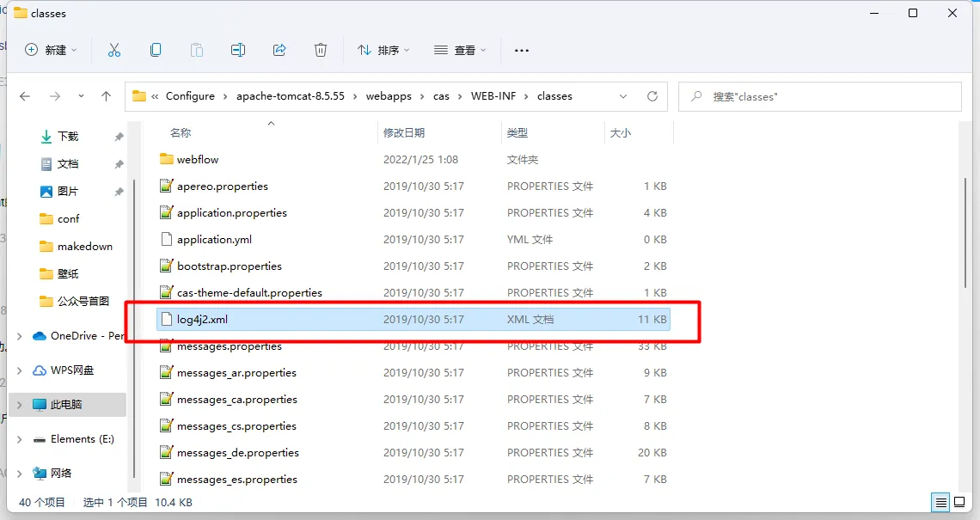Viewport: 980px width, 520px height.
Task: Click the Cut scissors icon
Action: pyautogui.click(x=113, y=50)
